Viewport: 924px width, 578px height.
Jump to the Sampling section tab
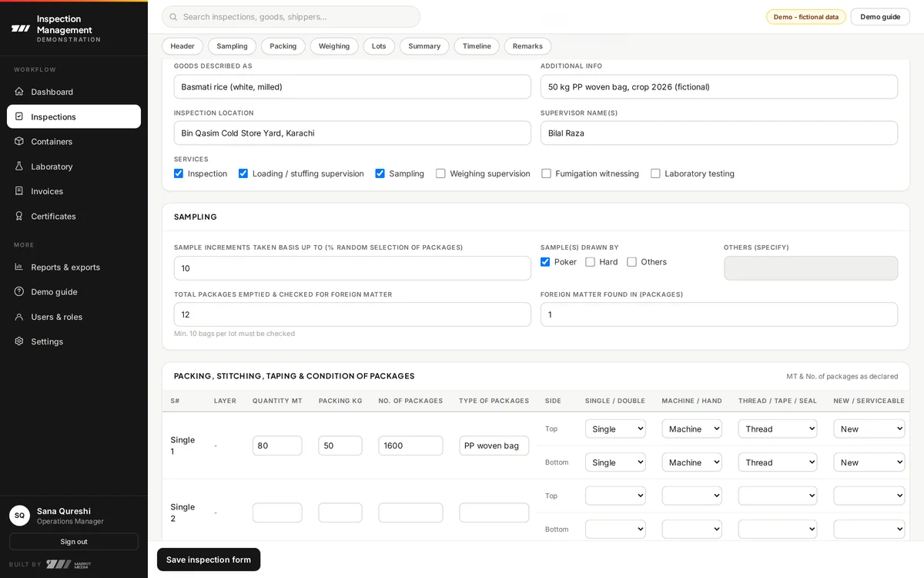point(232,46)
